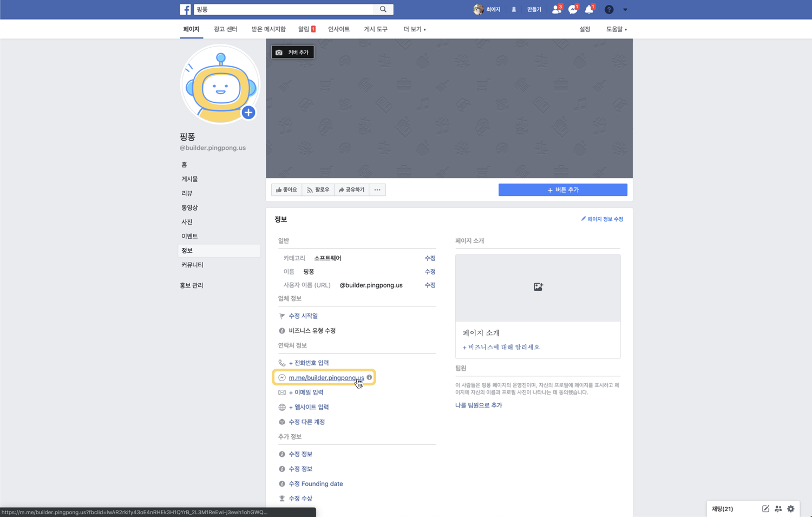Click the 좋아요 thumbs-up button
Viewport: 812px width, 517px height.
coord(286,190)
